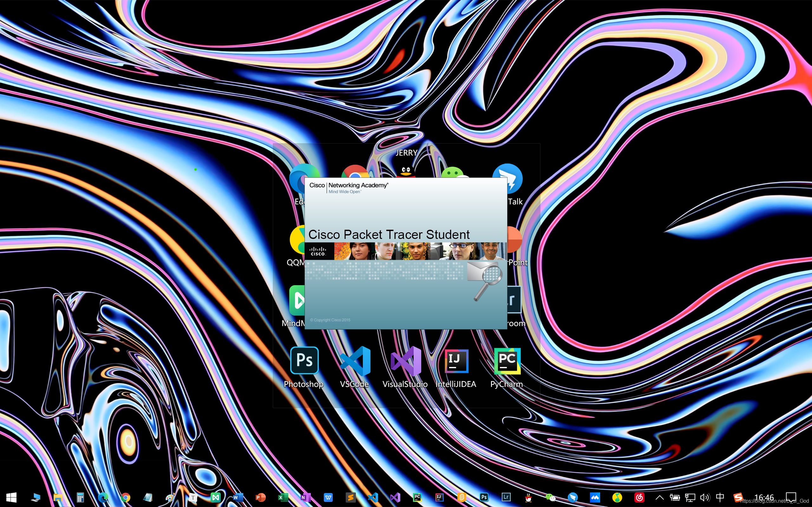Open the Photoshop desktop shortcut

(x=304, y=361)
